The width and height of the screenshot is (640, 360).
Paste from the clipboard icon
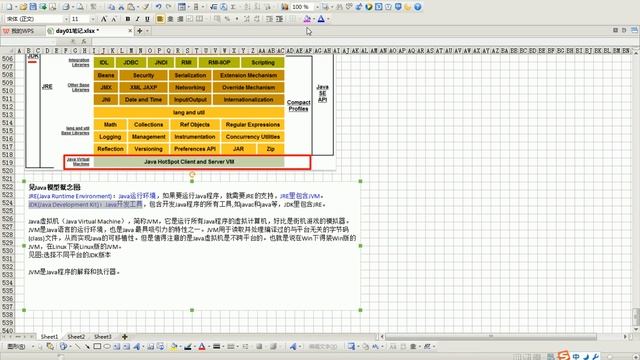coord(131,7)
